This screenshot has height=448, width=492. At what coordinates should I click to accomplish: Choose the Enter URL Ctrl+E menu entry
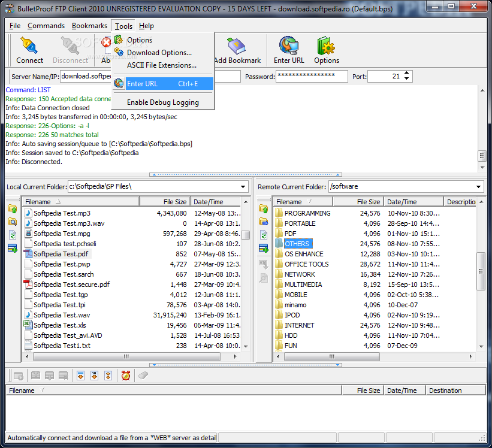[x=163, y=84]
